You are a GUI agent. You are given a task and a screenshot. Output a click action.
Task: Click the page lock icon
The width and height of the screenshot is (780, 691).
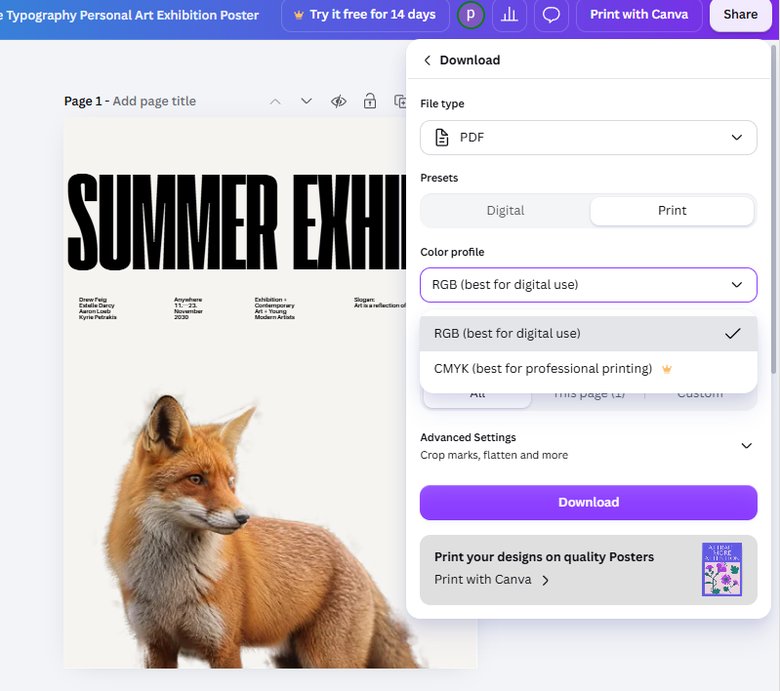pos(370,101)
